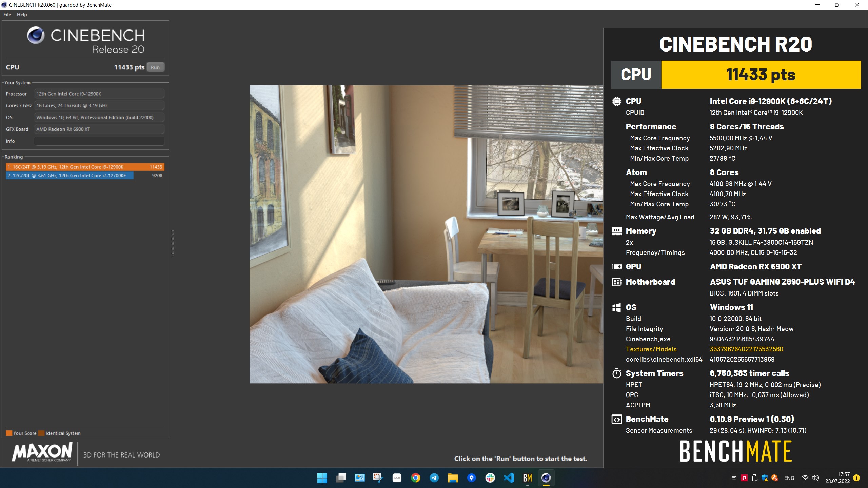Launch Google Chrome from the taskbar

pyautogui.click(x=415, y=478)
